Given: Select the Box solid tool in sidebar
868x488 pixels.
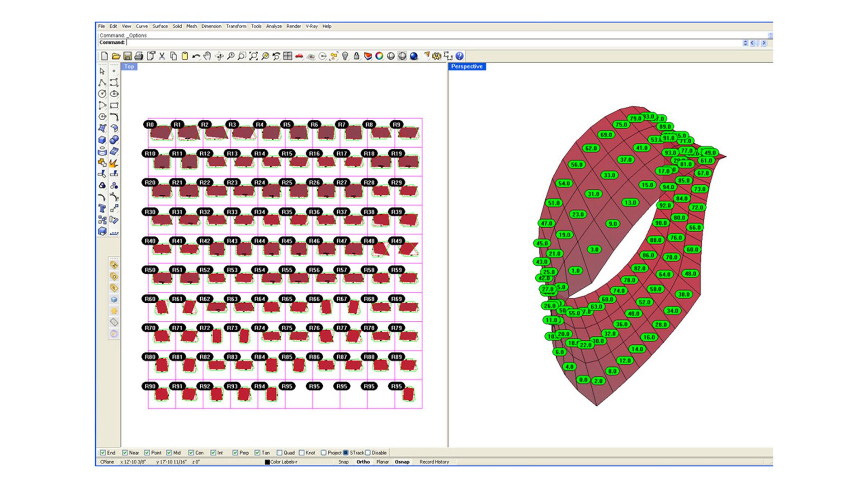Looking at the screenshot, I should pyautogui.click(x=102, y=140).
